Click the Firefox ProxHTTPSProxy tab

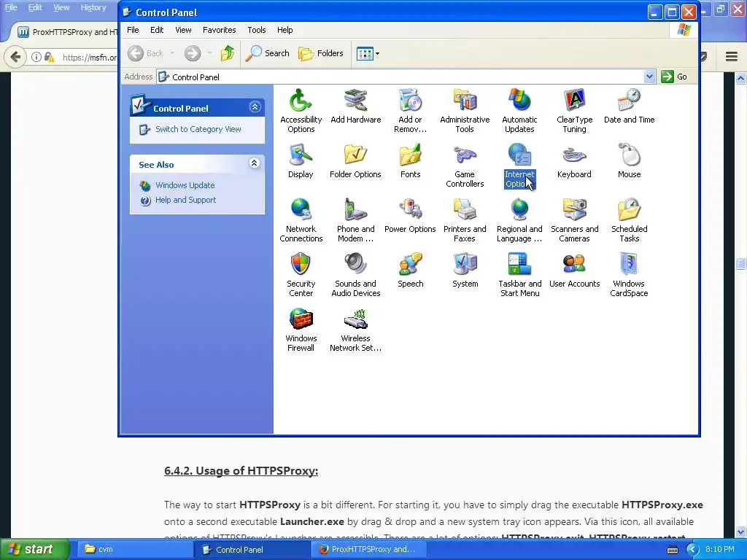pos(66,32)
